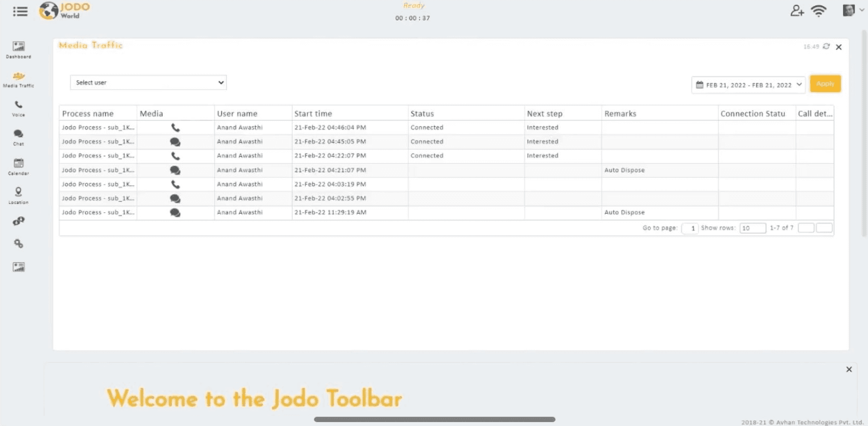Viewport: 868px width, 426px height.
Task: Click Interested next step in 04:45:05 PM row
Action: click(x=542, y=141)
